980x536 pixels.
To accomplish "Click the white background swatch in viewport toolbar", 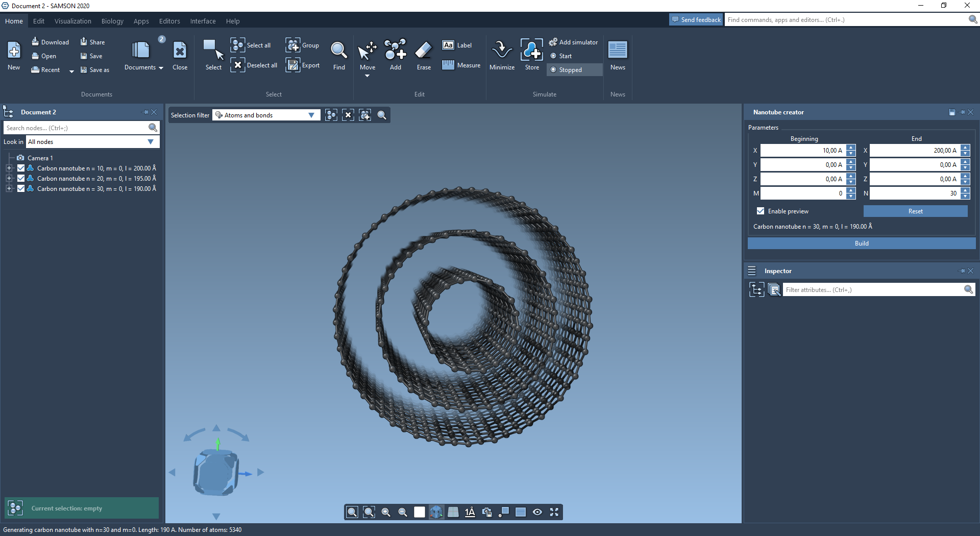I will 419,512.
